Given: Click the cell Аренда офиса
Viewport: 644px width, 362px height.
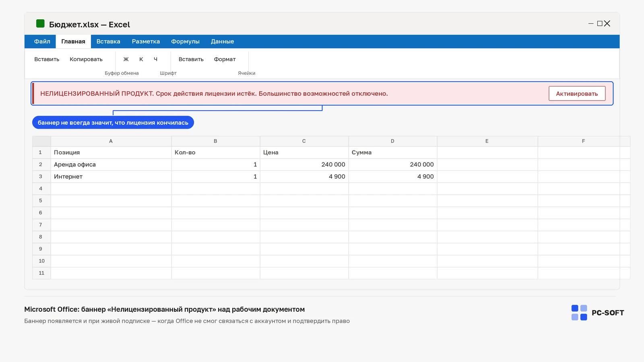Looking at the screenshot, I should (111, 165).
